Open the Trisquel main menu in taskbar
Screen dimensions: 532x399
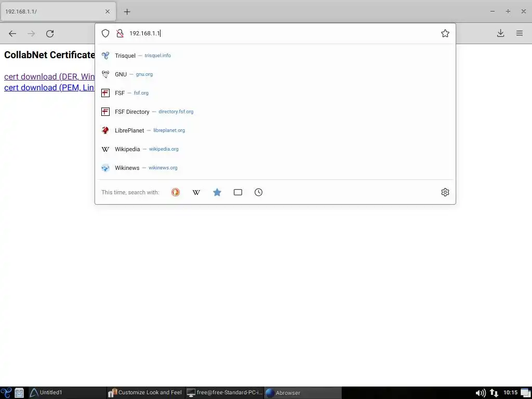[6, 393]
